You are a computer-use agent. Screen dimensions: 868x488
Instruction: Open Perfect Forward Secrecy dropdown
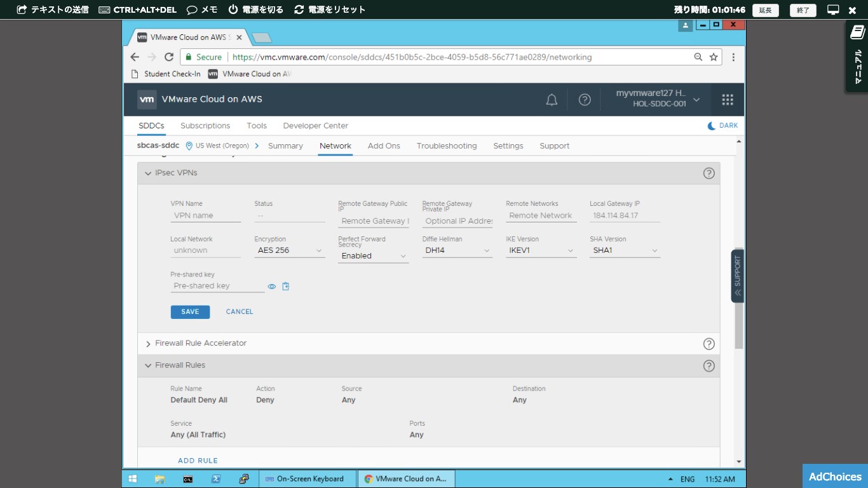[x=374, y=256]
